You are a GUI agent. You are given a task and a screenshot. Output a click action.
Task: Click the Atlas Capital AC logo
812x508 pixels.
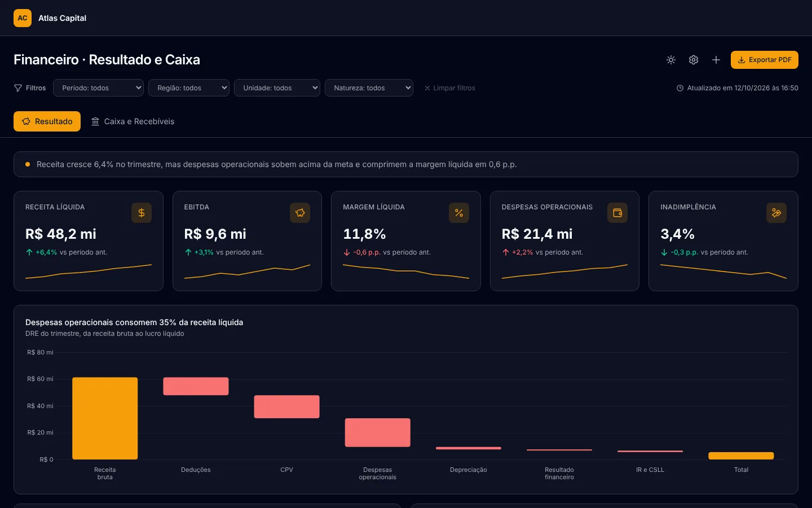tap(23, 18)
